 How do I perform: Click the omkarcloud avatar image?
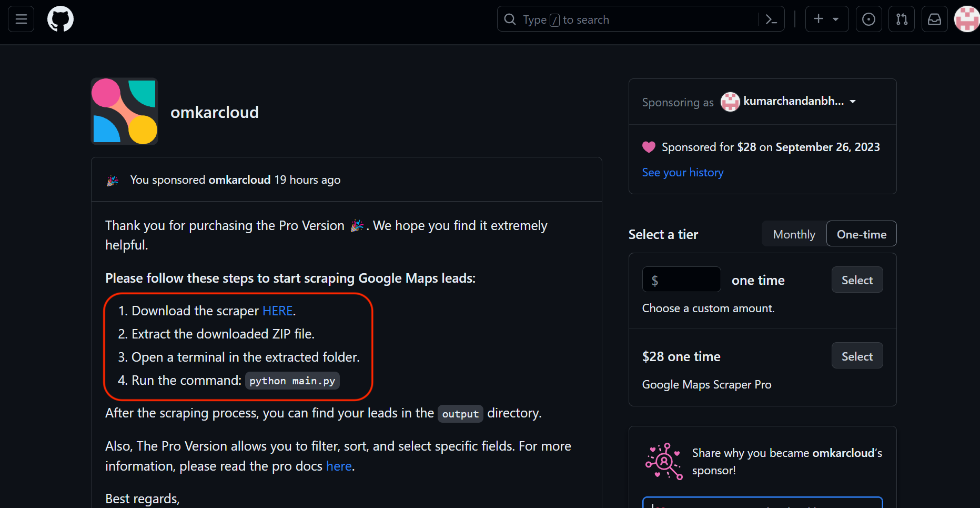[x=125, y=111]
